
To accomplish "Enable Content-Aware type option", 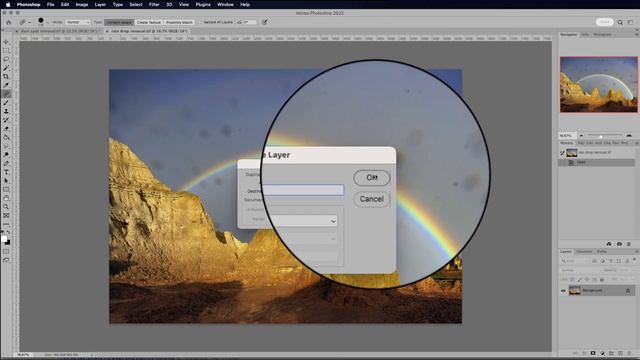I will tap(119, 22).
